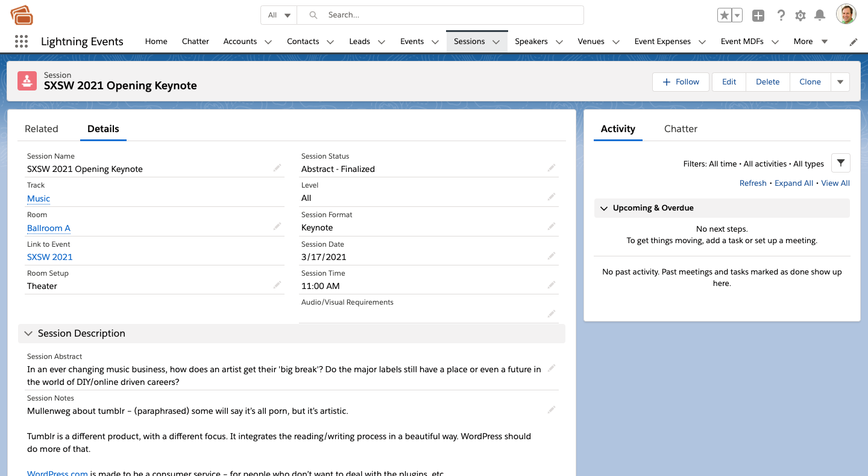Open the user profile avatar
Viewport: 868px width, 476px height.
[x=846, y=14]
